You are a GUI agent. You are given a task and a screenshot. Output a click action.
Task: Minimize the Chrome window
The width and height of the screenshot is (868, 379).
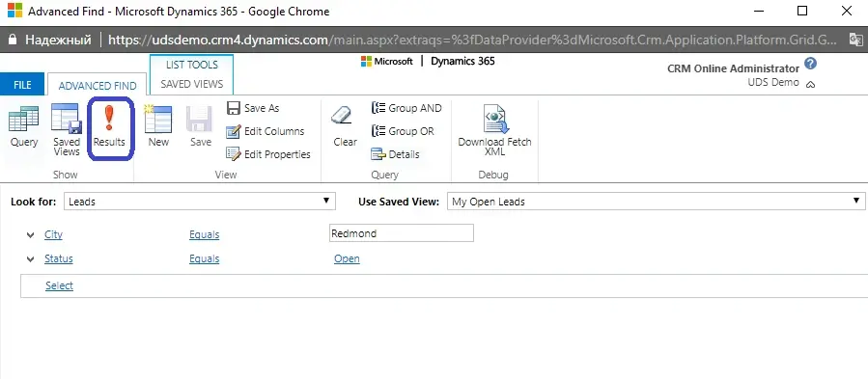(x=758, y=11)
